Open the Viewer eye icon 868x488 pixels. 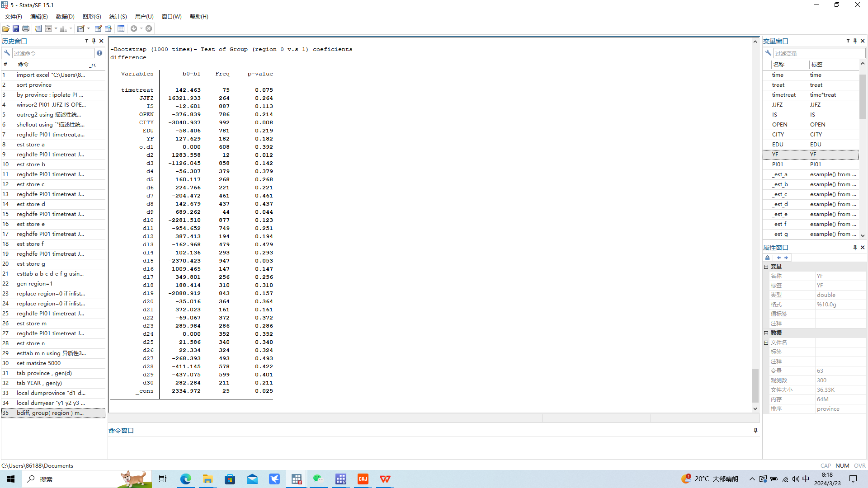(x=48, y=28)
